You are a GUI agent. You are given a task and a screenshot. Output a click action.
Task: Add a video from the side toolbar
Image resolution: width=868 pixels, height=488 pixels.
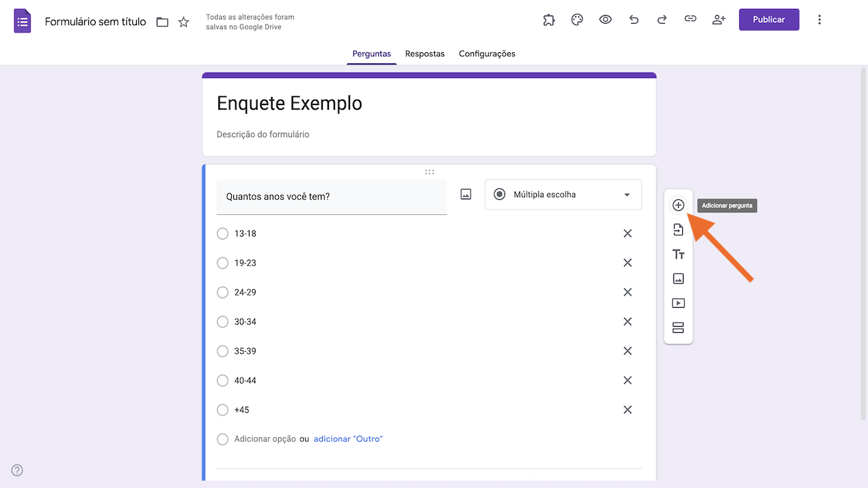678,303
